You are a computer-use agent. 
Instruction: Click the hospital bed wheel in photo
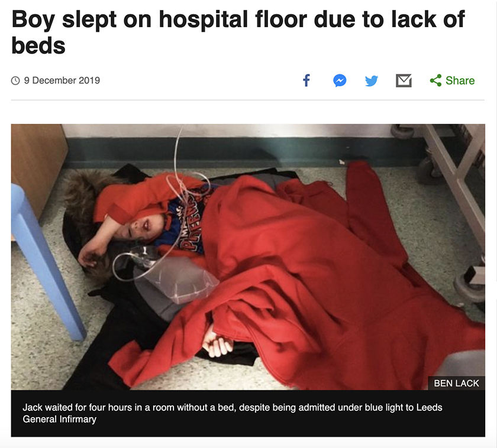tap(469, 287)
